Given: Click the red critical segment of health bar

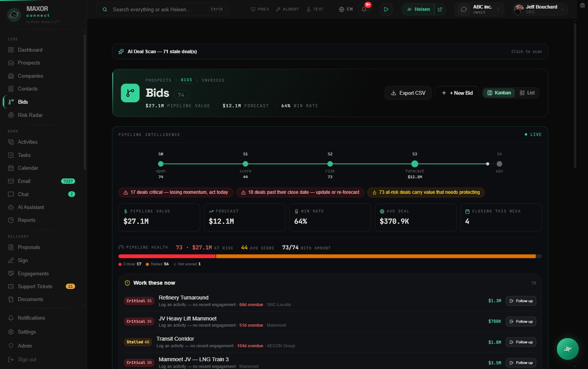Looking at the screenshot, I should [x=167, y=256].
